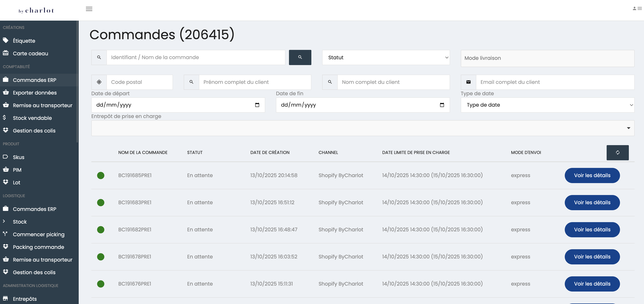This screenshot has width=644, height=304.
Task: Click the dark search button with magnifier
Action: click(x=300, y=57)
